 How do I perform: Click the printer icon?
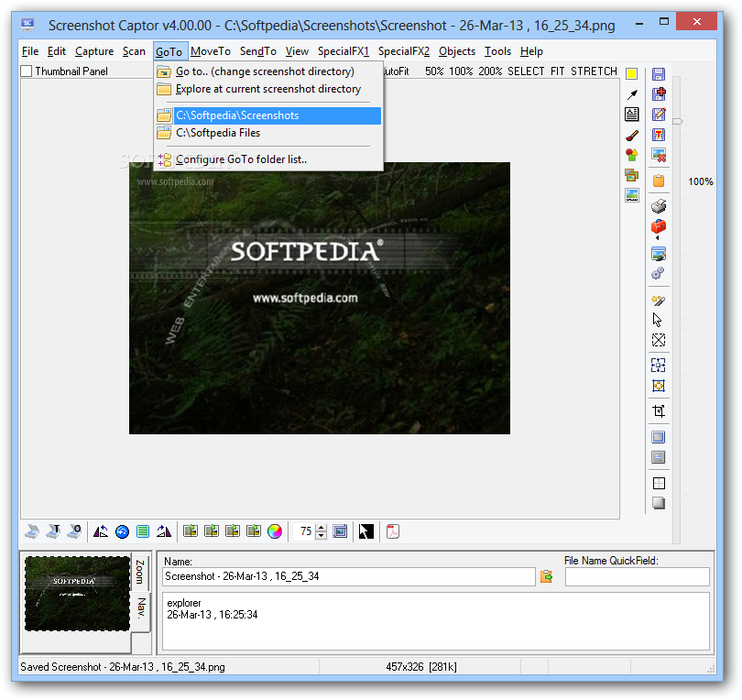pyautogui.click(x=659, y=206)
